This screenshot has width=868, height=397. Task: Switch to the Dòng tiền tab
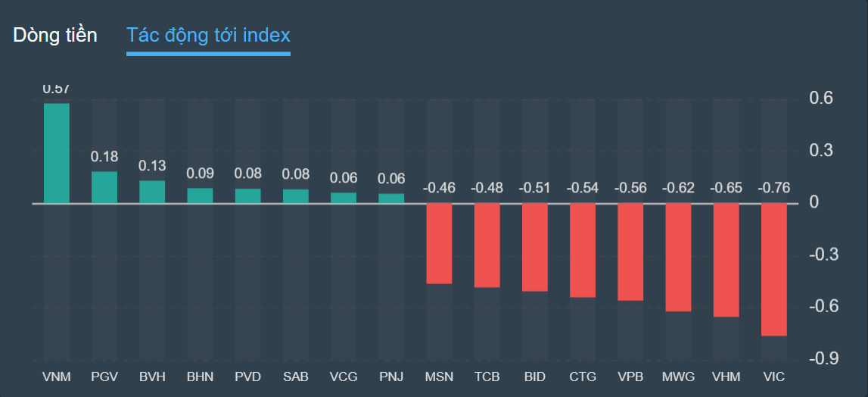pos(55,36)
